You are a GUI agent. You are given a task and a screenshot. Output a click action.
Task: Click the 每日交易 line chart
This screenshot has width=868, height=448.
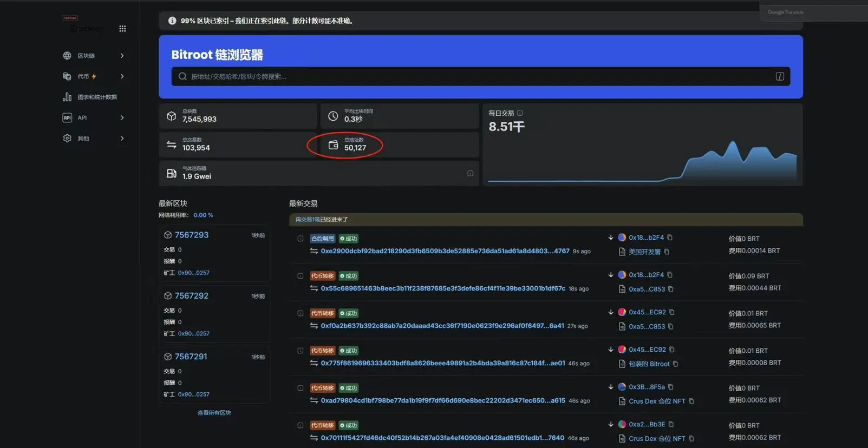tap(643, 161)
